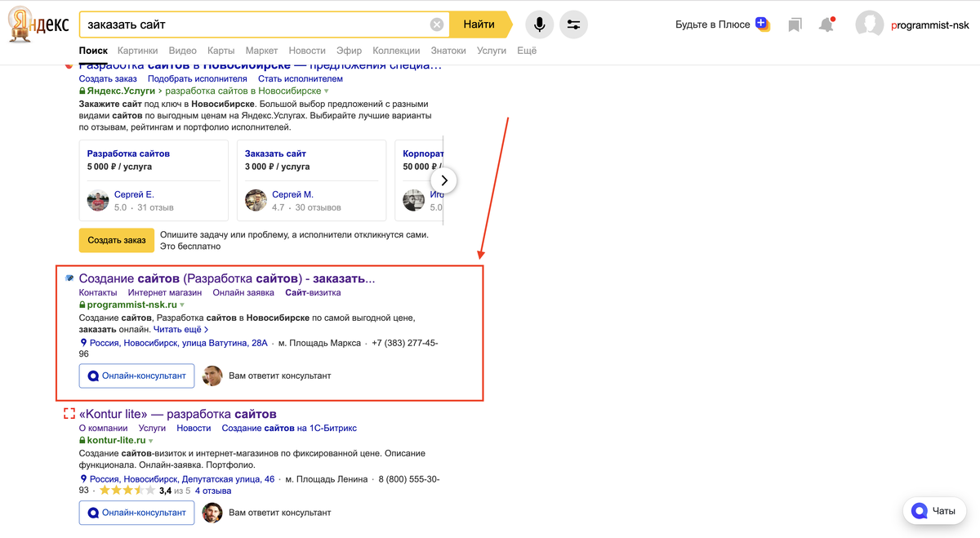Viewport: 980px width, 538px height.
Task: Open the 4 отзыва reviews link
Action: point(213,491)
